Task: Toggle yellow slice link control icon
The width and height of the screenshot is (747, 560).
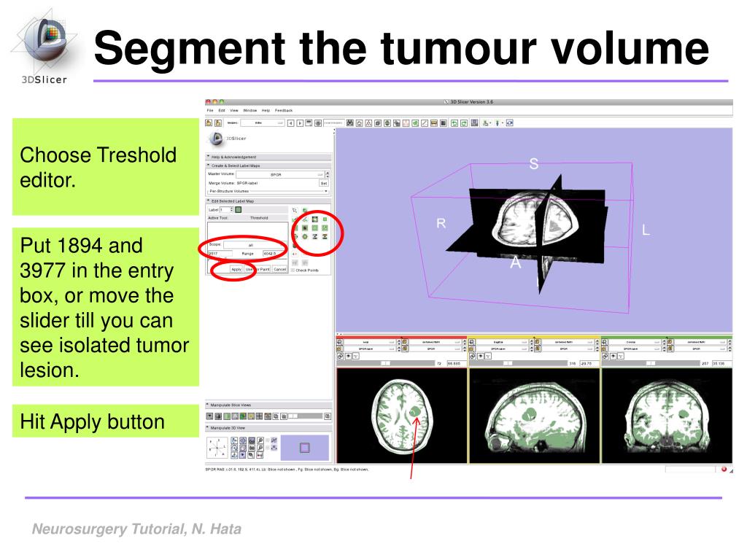Action: [472, 357]
